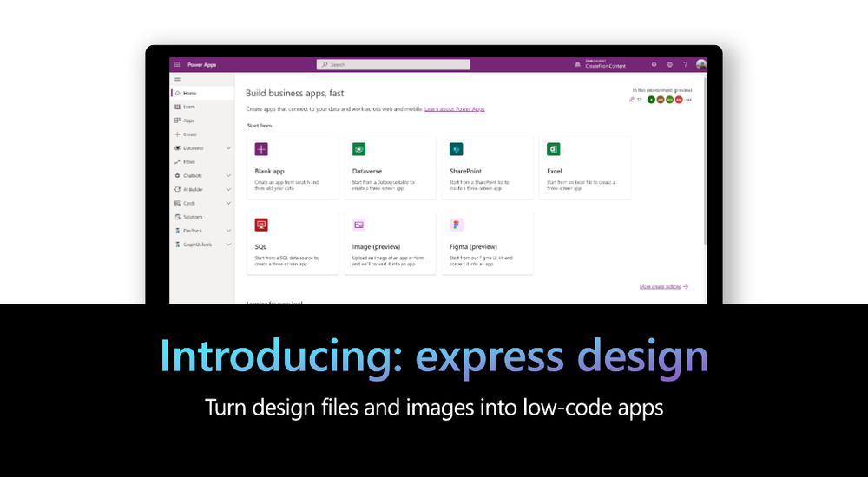This screenshot has width=868, height=477.
Task: Click the people count icon in environment
Action: tap(631, 100)
